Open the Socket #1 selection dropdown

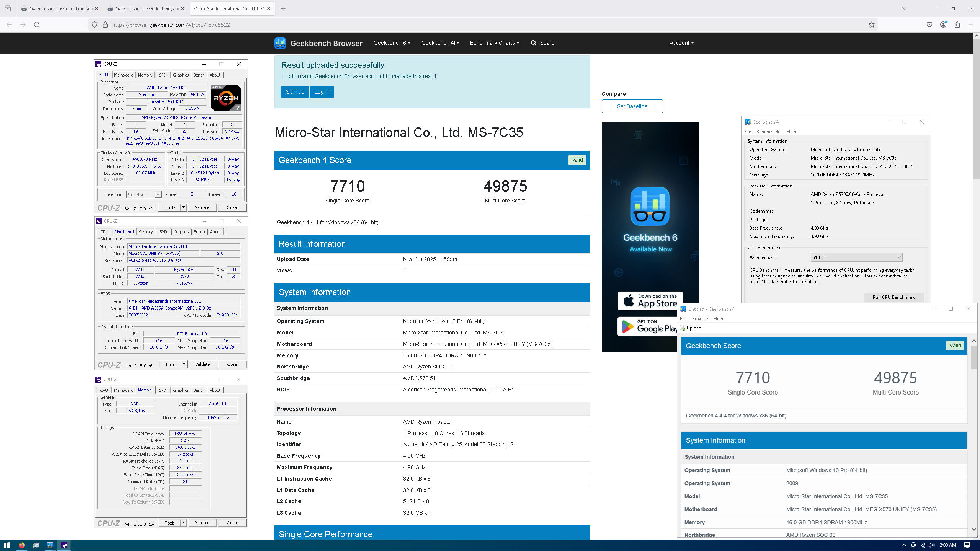(144, 195)
